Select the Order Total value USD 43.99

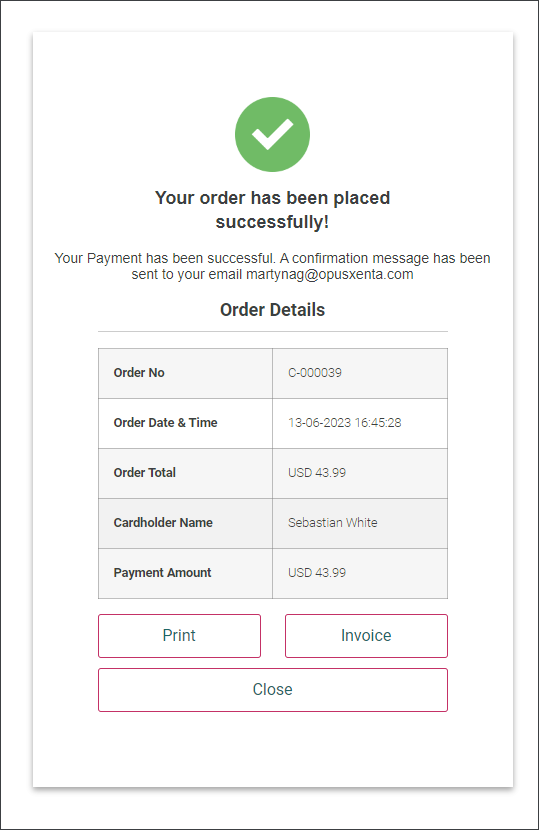317,473
